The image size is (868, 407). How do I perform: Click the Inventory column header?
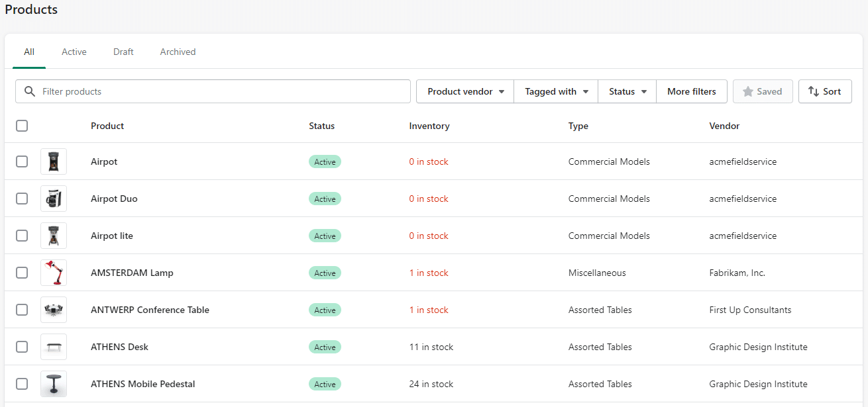click(x=429, y=126)
